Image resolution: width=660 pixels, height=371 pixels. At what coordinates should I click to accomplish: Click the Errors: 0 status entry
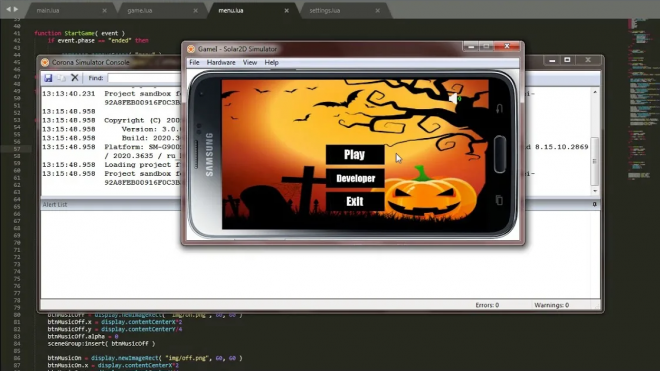point(487,305)
